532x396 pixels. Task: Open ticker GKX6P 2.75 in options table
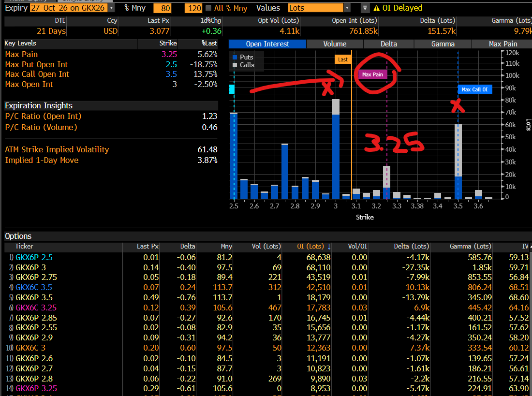click(x=36, y=277)
